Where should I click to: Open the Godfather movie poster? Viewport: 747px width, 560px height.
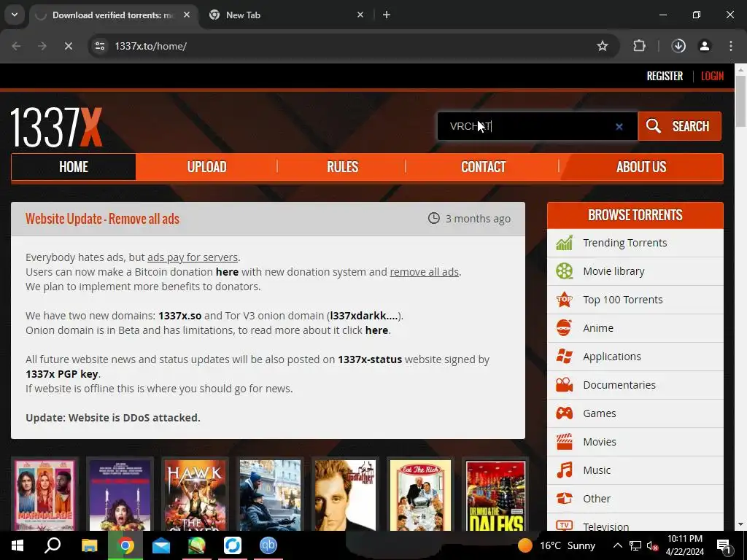pos(345,495)
